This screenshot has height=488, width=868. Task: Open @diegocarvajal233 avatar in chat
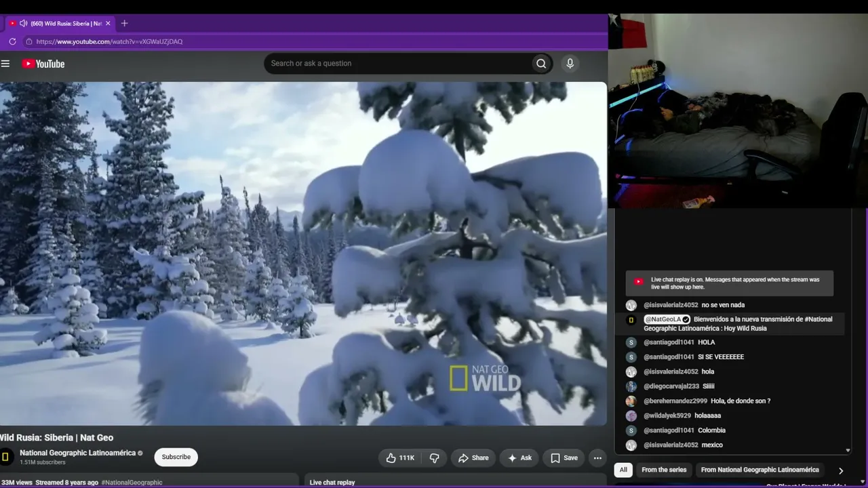[631, 386]
